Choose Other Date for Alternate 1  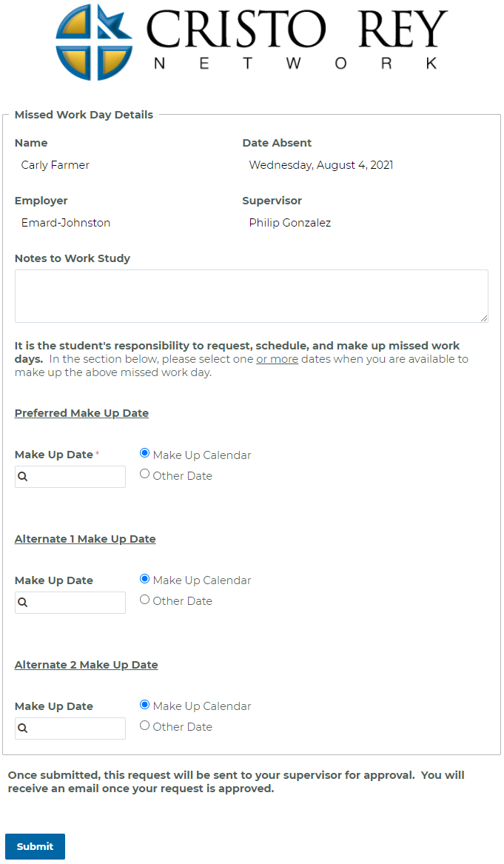(145, 600)
